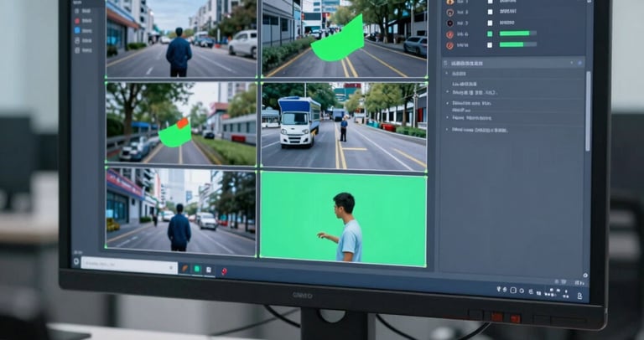Click the red avatar icon beside the longer green bar
Viewport: 644px width, 340px height.
click(449, 34)
